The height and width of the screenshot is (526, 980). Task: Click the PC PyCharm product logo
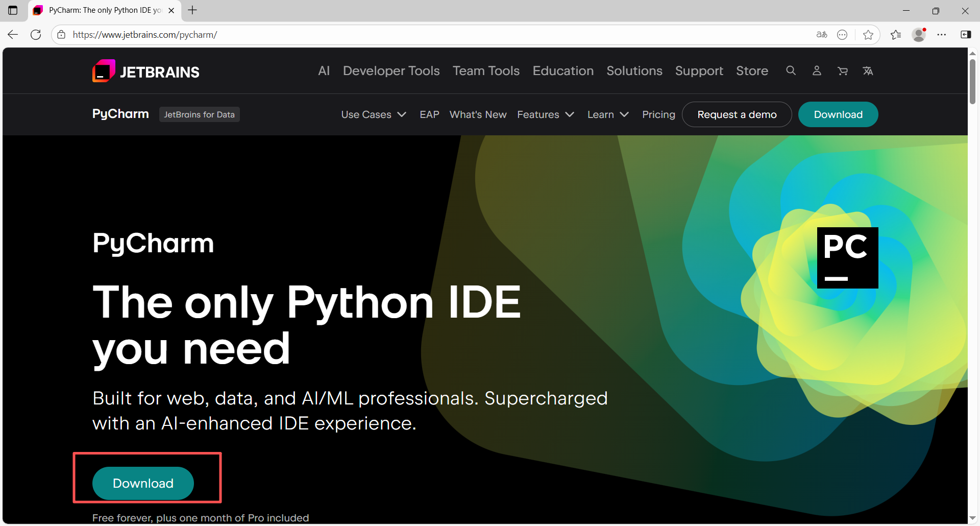(x=847, y=258)
